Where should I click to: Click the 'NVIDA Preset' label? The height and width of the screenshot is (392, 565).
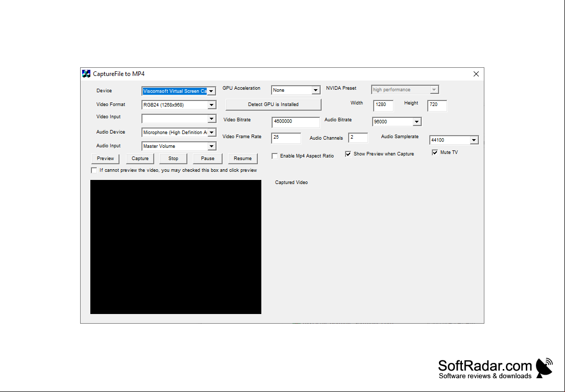click(x=341, y=88)
